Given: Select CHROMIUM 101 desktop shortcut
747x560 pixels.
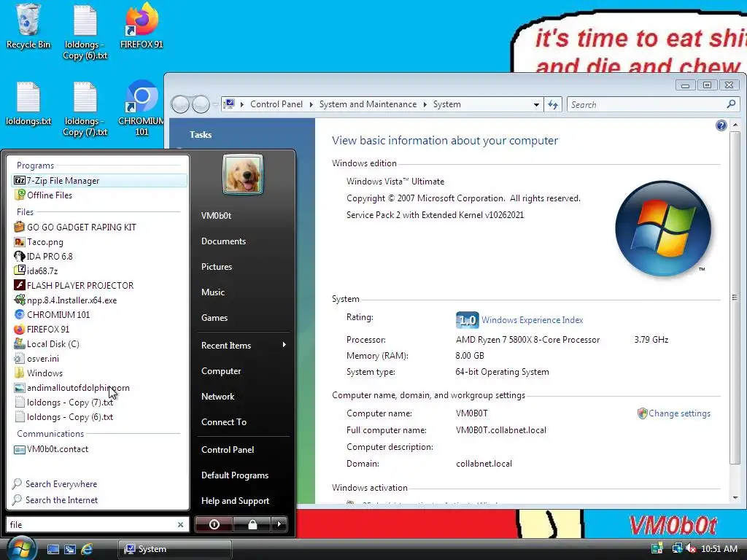Looking at the screenshot, I should pos(142,109).
